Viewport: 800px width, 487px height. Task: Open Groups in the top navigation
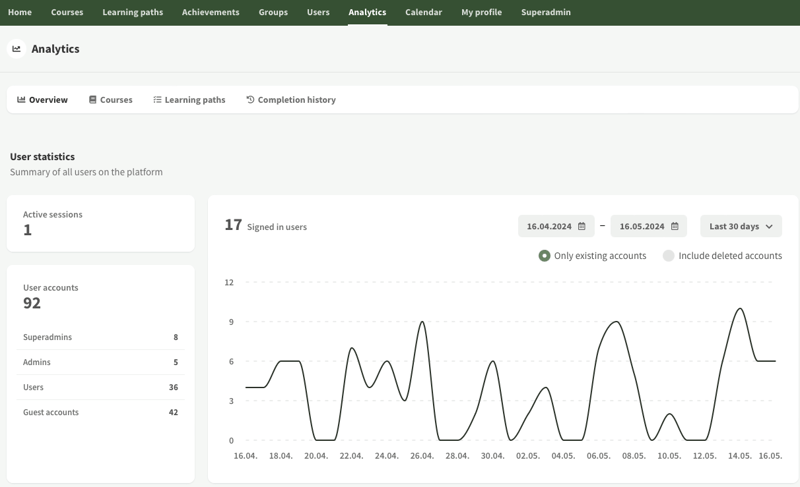point(273,12)
